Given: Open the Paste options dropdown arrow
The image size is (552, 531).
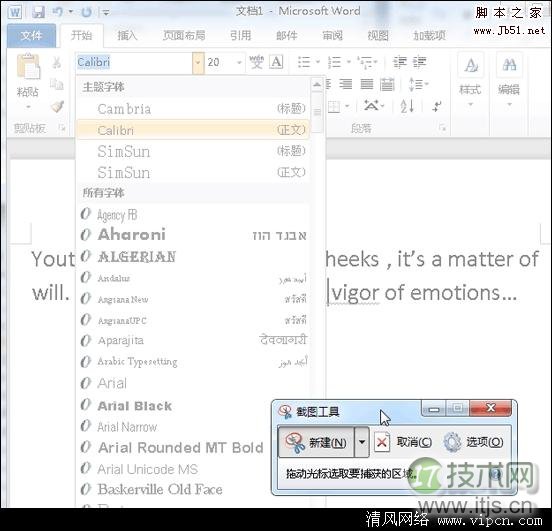Looking at the screenshot, I should [x=28, y=106].
